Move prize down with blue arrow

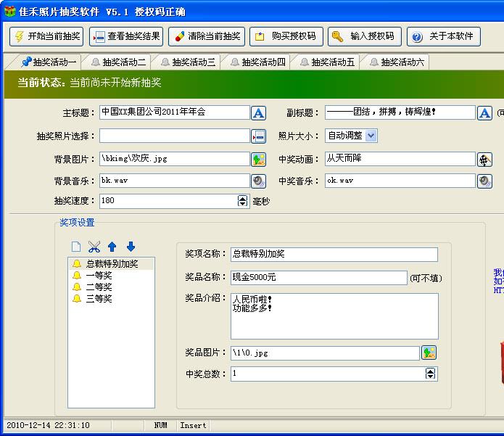(131, 247)
